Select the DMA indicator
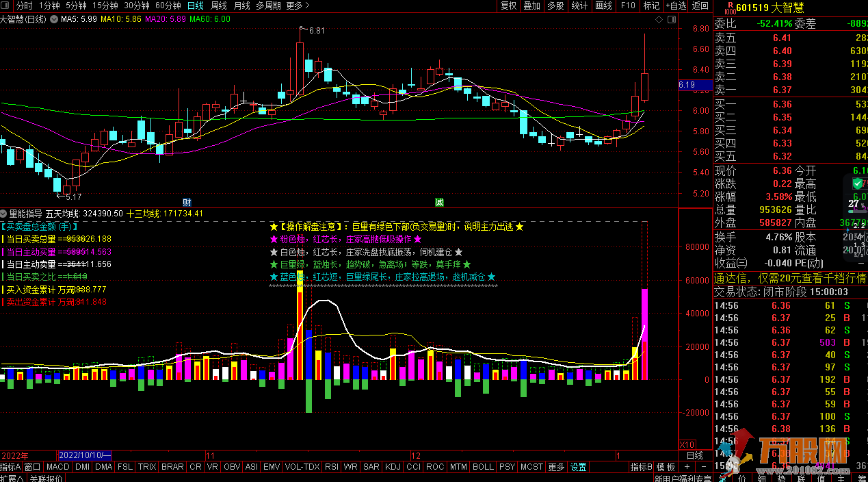This screenshot has width=868, height=482. pos(103,467)
